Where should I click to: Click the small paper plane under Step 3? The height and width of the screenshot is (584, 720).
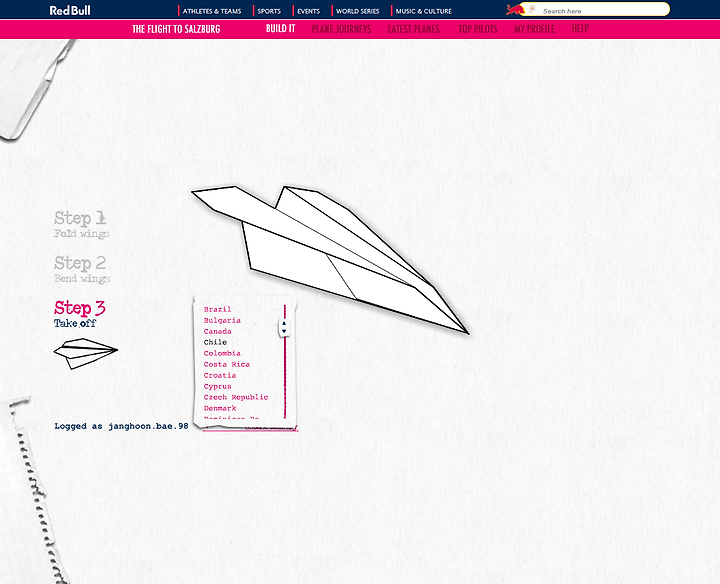tap(85, 353)
